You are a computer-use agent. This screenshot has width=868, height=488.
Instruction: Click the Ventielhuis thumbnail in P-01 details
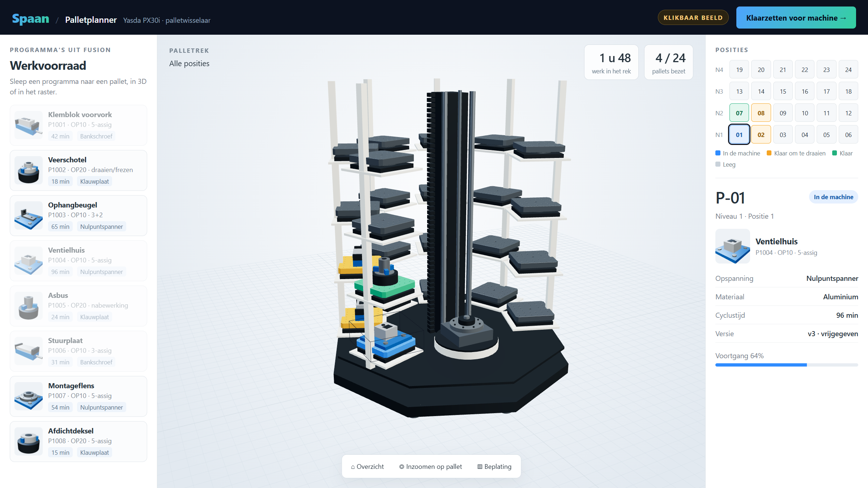click(732, 246)
